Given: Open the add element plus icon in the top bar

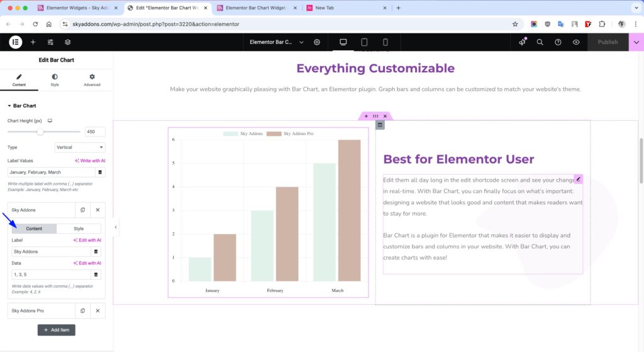Looking at the screenshot, I should (x=33, y=42).
